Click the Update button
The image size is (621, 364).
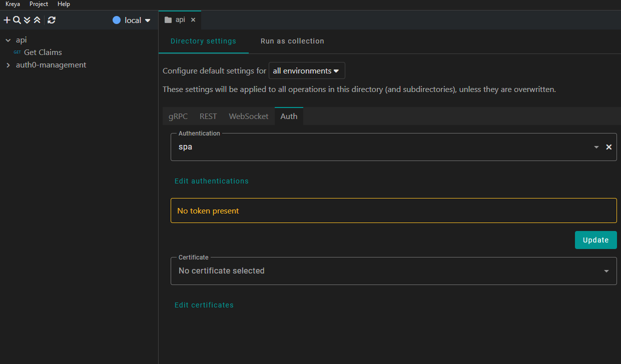click(x=595, y=240)
